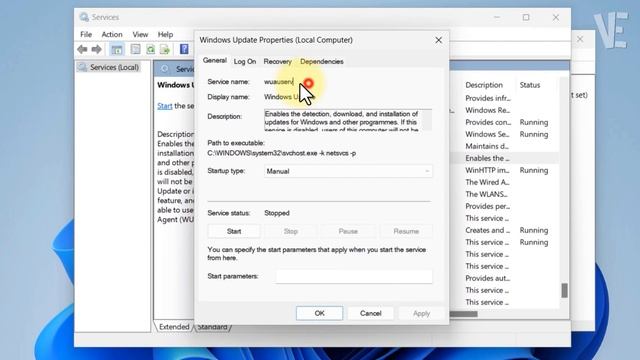Click the Back arrow in Services toolbar
This screenshot has width=640, height=360.
(82, 49)
